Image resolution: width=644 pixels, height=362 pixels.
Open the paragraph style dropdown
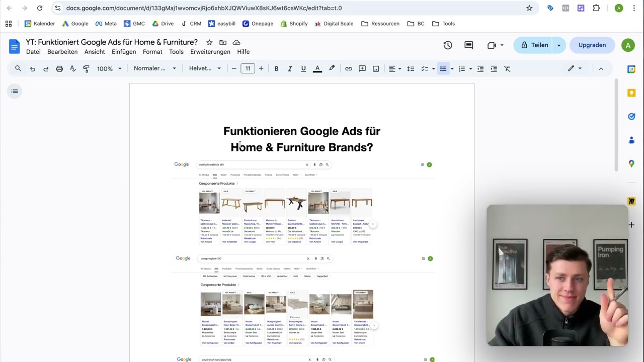(x=155, y=68)
